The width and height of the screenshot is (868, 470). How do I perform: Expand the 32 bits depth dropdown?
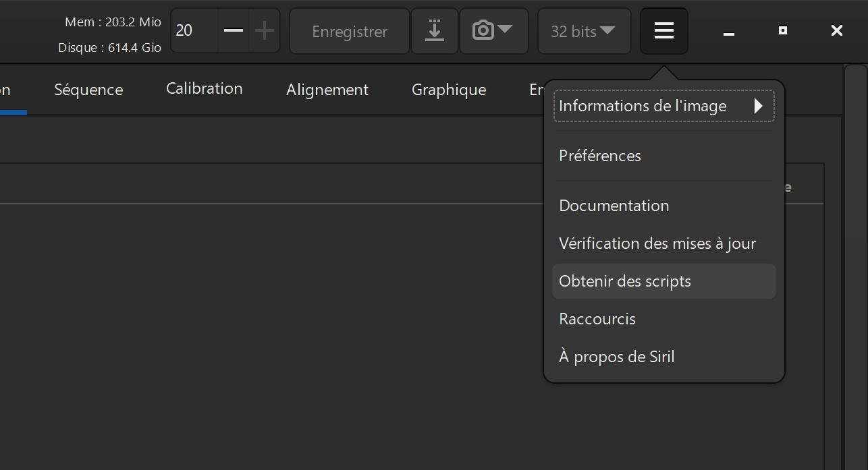(x=583, y=31)
